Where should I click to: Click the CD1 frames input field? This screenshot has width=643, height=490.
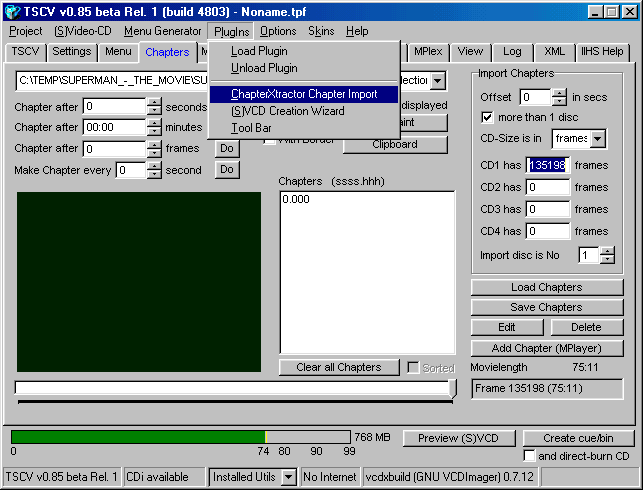[x=548, y=165]
